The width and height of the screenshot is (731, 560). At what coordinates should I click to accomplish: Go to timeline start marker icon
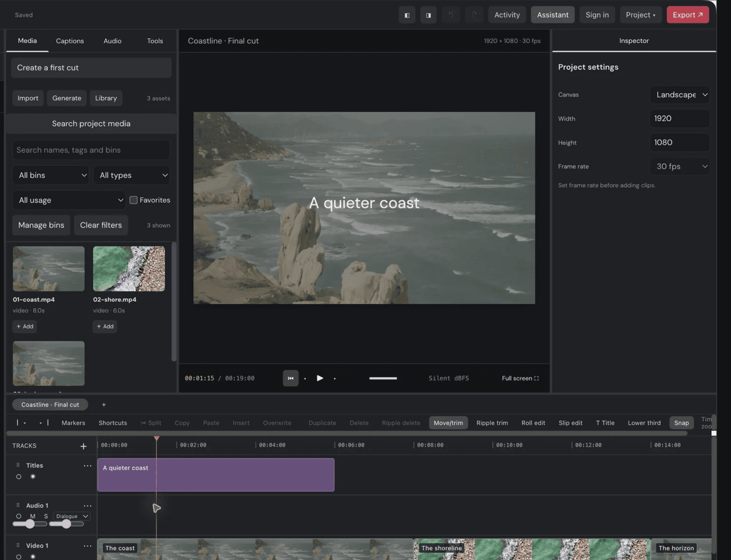click(21, 423)
